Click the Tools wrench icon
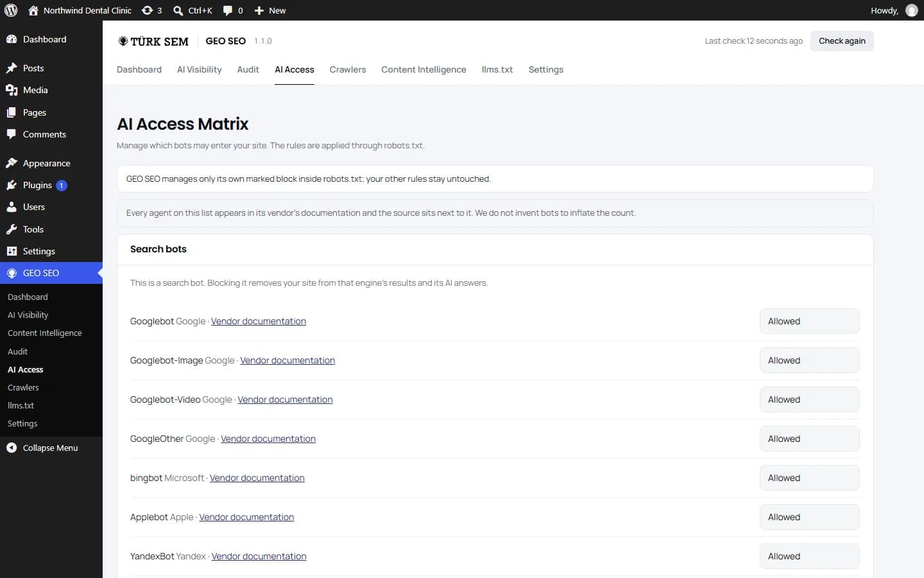Viewport: 924px width, 578px height. 12,229
